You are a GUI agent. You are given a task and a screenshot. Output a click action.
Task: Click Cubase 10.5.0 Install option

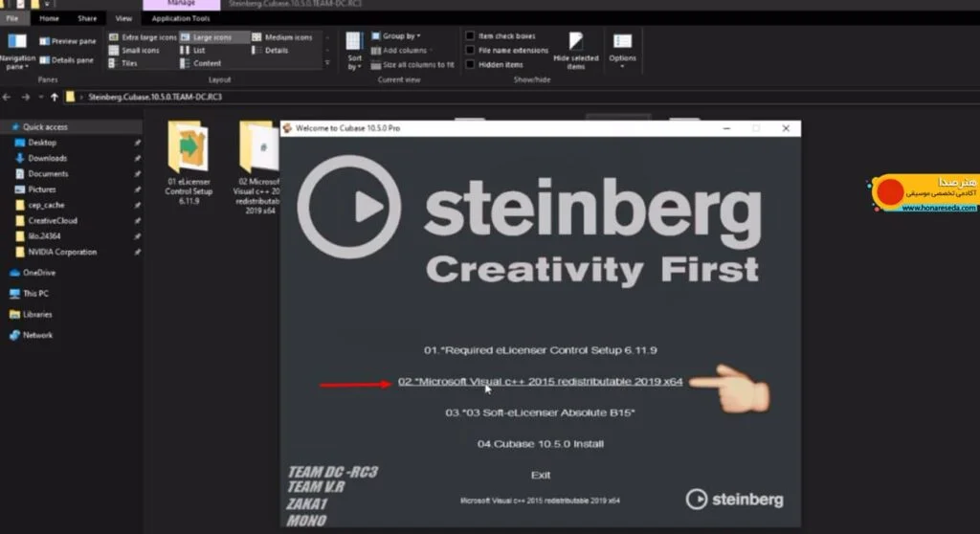[x=540, y=444]
